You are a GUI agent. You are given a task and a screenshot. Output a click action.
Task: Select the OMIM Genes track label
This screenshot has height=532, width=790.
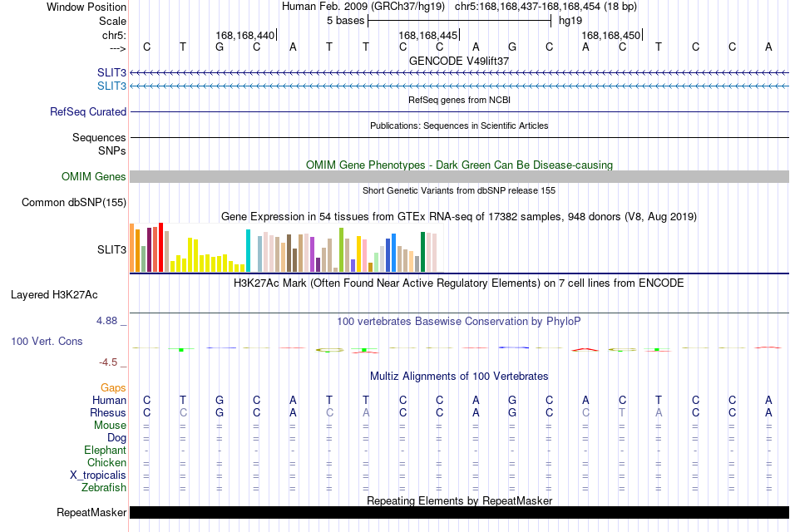click(x=93, y=176)
